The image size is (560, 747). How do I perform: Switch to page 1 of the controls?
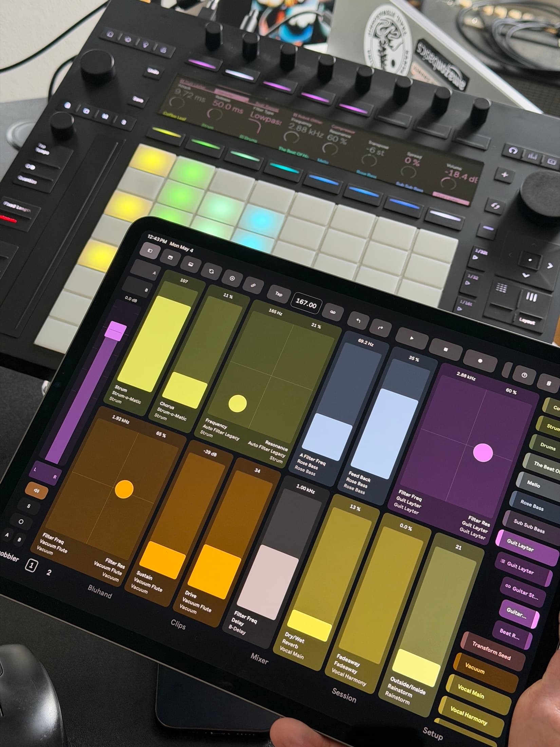point(32,565)
